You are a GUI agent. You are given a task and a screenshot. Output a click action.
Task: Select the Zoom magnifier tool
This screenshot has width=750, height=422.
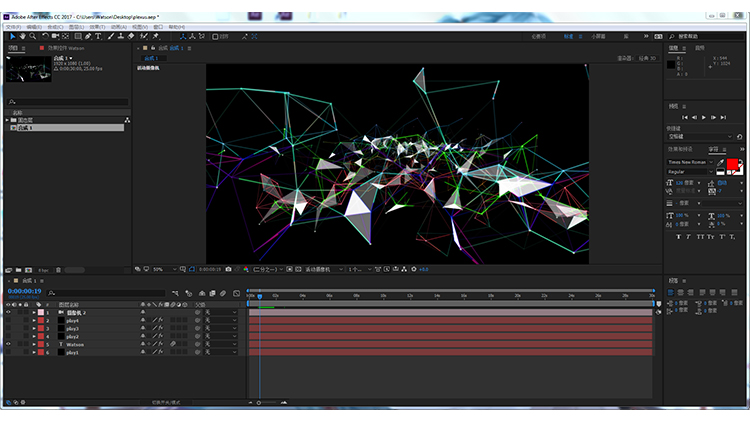tap(33, 36)
